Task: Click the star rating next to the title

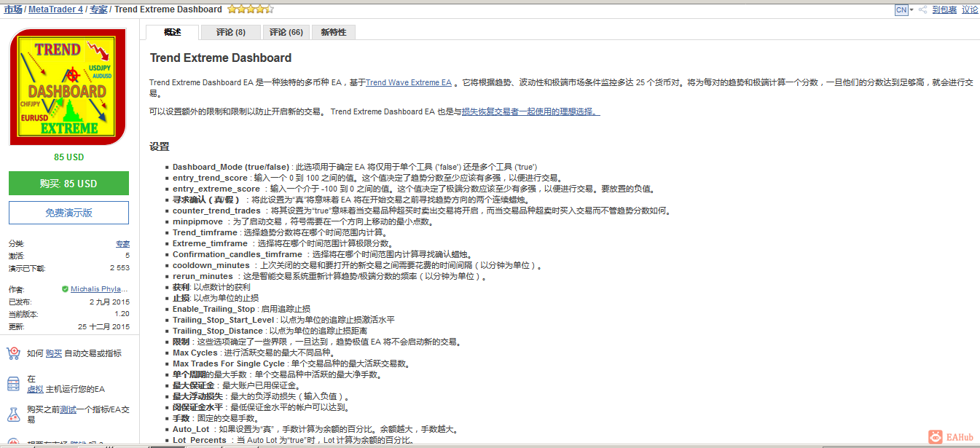Action: (251, 9)
